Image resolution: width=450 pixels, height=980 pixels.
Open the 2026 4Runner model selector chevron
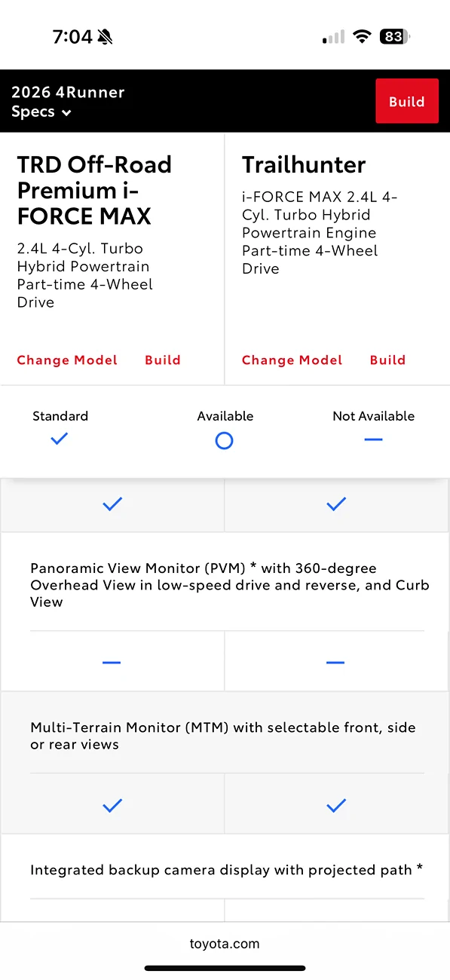tap(66, 112)
